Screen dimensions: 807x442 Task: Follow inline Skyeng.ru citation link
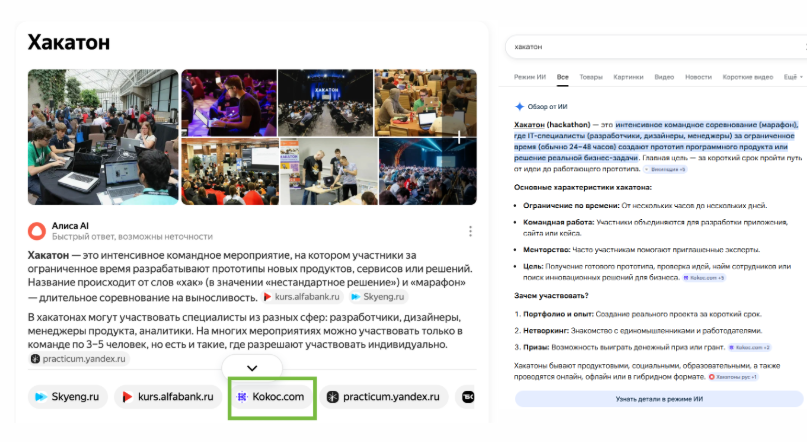378,297
